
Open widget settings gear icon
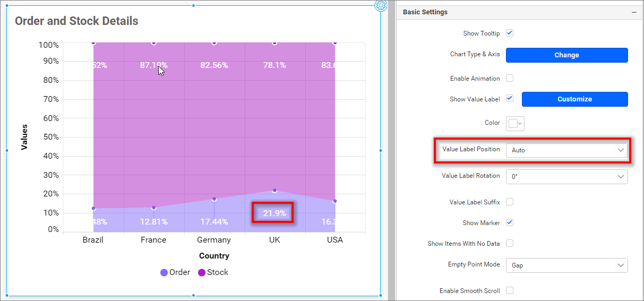pos(380,6)
